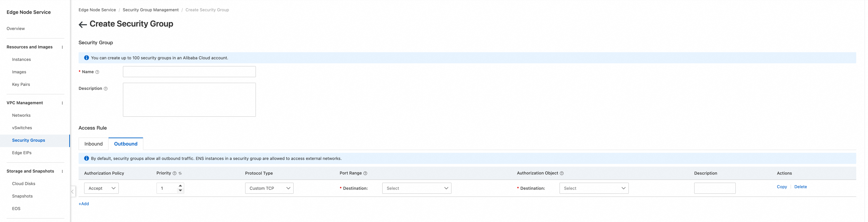
Task: Click the Port Range help icon
Action: 365,173
